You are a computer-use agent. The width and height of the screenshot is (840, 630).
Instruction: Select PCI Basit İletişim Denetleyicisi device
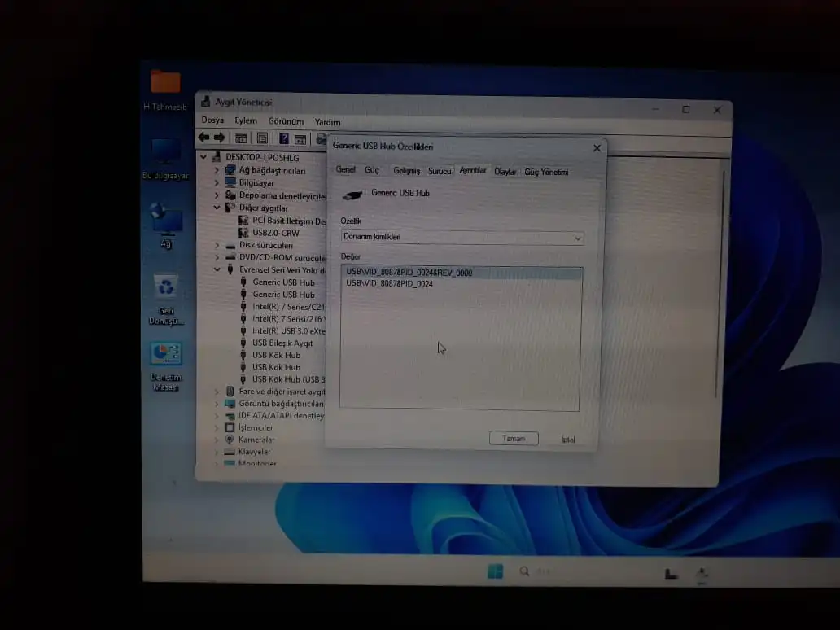289,221
